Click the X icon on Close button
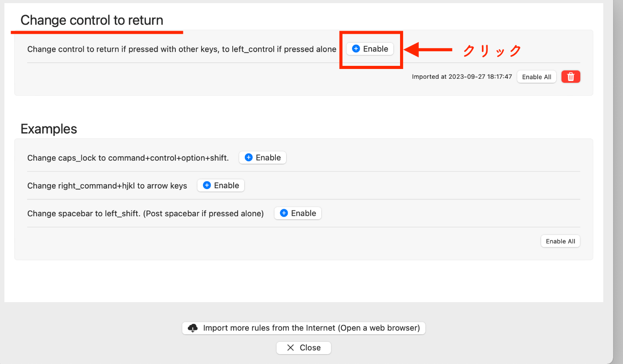Viewport: 623px width, 364px height. pyautogui.click(x=291, y=348)
